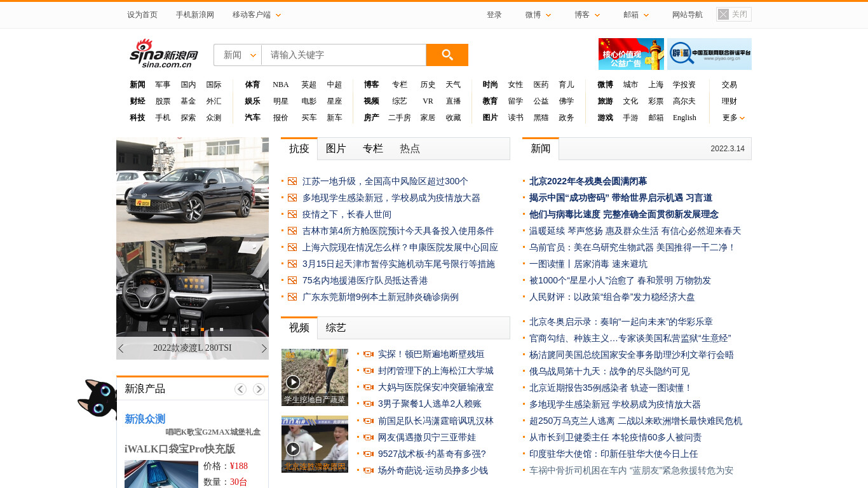Click video icon beside 场外奇葩说-运动员挣多少钱
Viewport: 868px width, 488px height.
368,470
